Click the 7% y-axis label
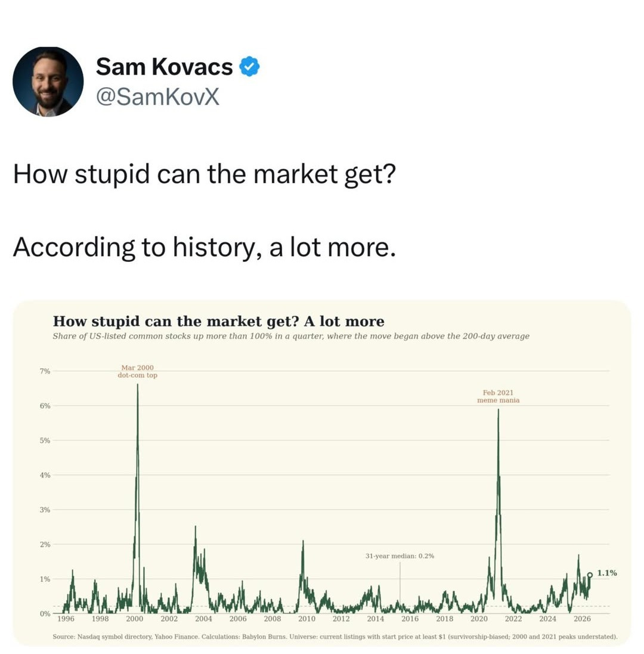This screenshot has height=654, width=644. [x=45, y=371]
